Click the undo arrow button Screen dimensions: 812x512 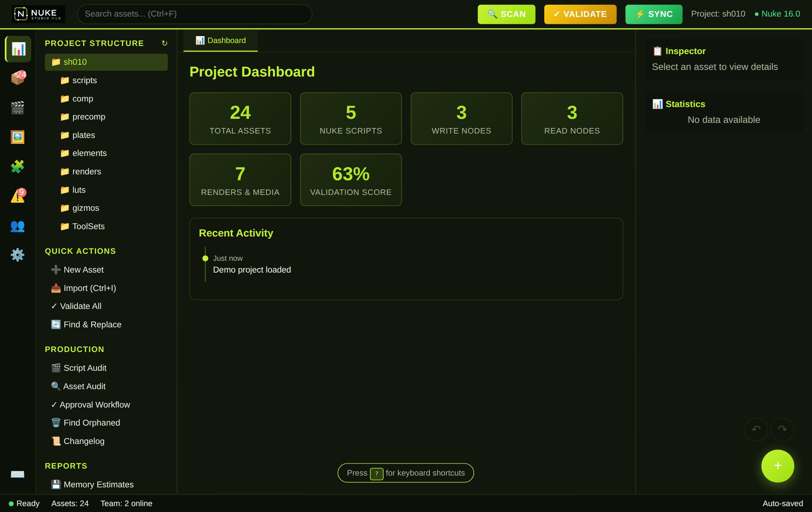click(756, 429)
